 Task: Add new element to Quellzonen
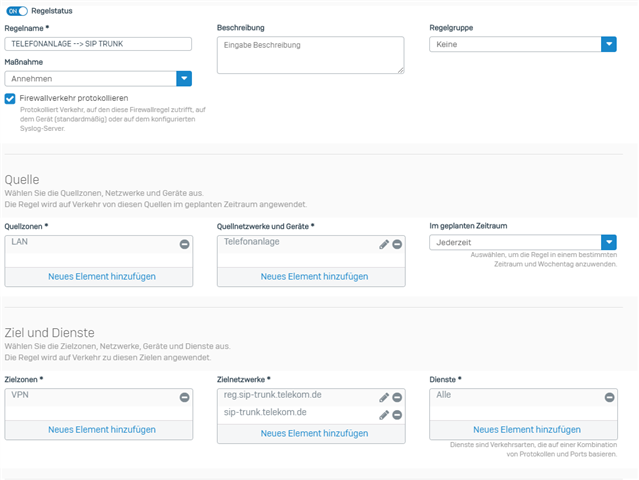click(101, 276)
